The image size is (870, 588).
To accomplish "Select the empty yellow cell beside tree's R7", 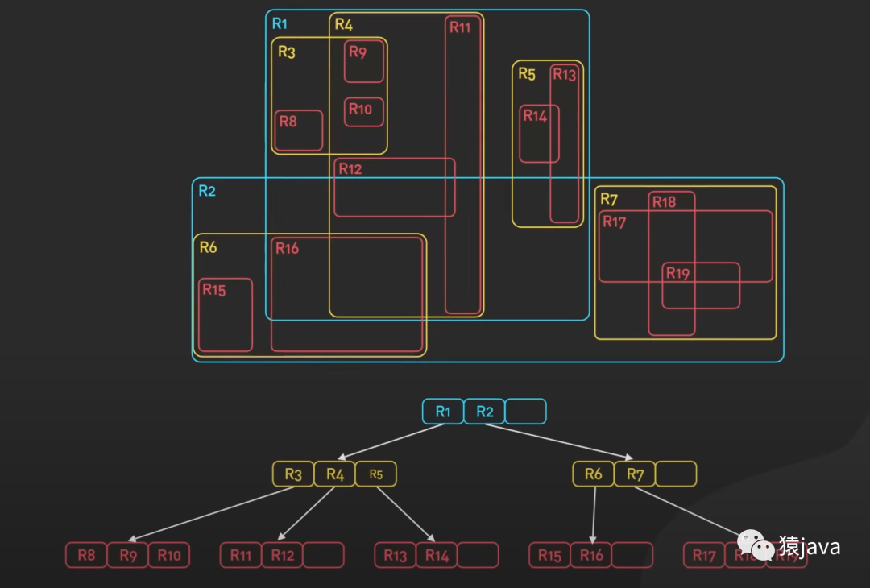I will click(676, 474).
